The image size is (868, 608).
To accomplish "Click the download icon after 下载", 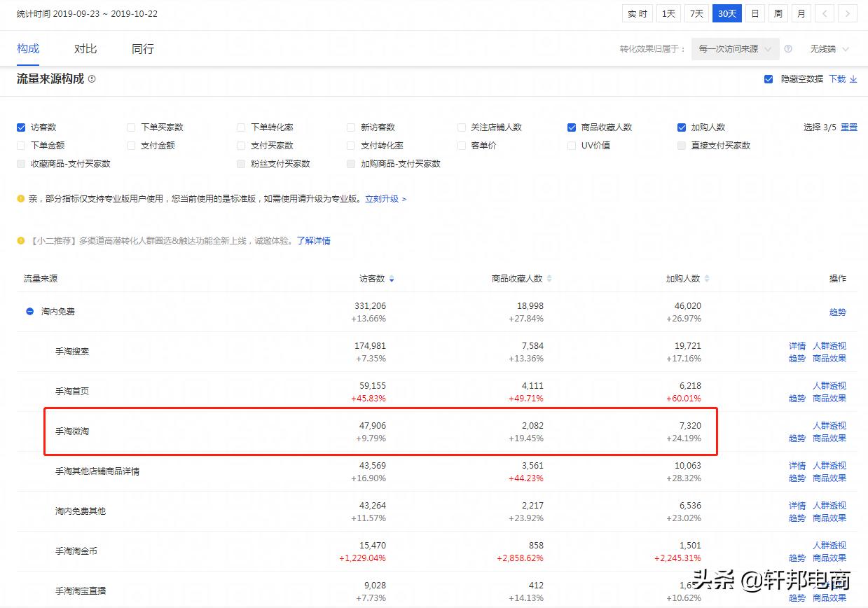I will tap(854, 80).
